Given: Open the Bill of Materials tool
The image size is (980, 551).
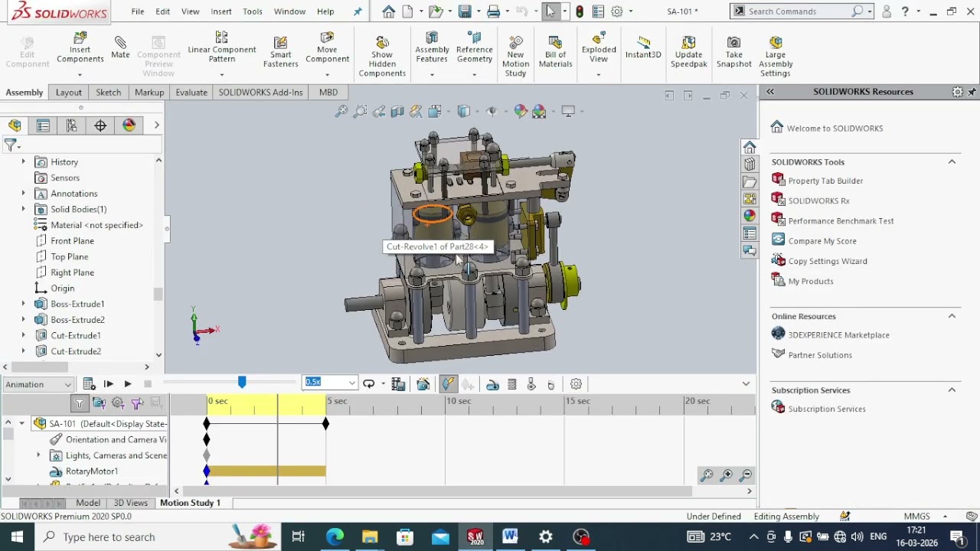Looking at the screenshot, I should coord(555,52).
